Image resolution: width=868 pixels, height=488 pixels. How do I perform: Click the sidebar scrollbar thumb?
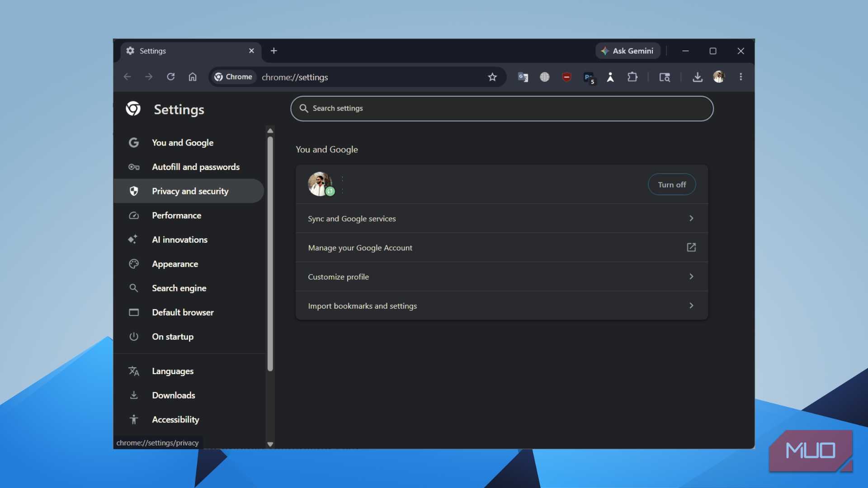point(270,253)
